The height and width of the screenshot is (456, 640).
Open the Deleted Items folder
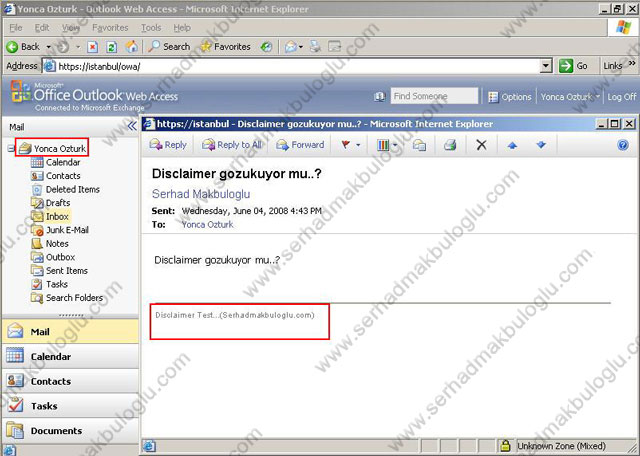[65, 189]
